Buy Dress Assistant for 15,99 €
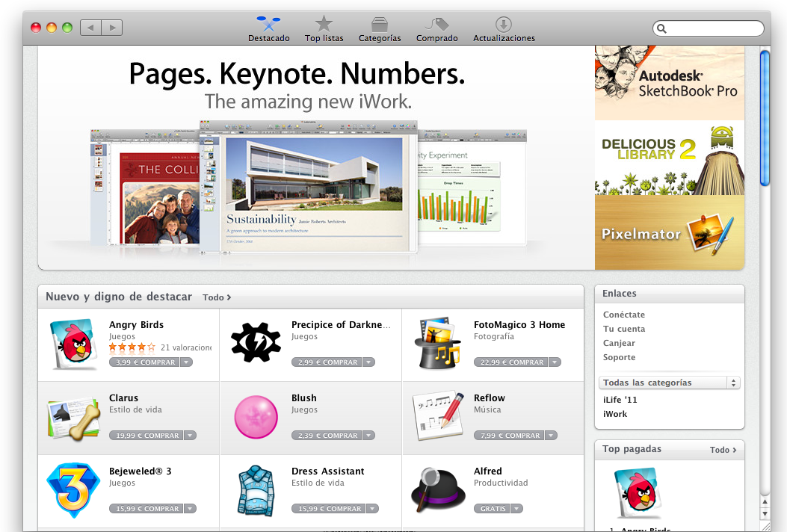The height and width of the screenshot is (532, 787). (x=329, y=508)
